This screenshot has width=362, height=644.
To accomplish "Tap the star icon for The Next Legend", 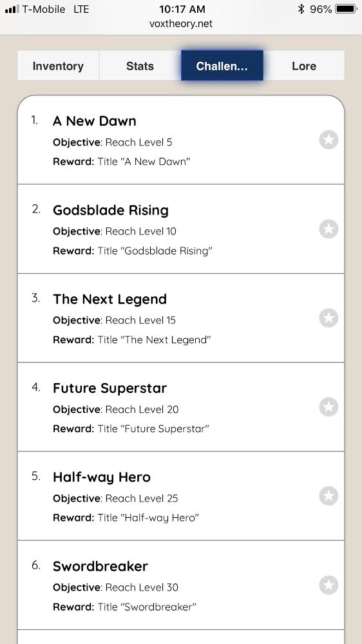I will pyautogui.click(x=329, y=318).
